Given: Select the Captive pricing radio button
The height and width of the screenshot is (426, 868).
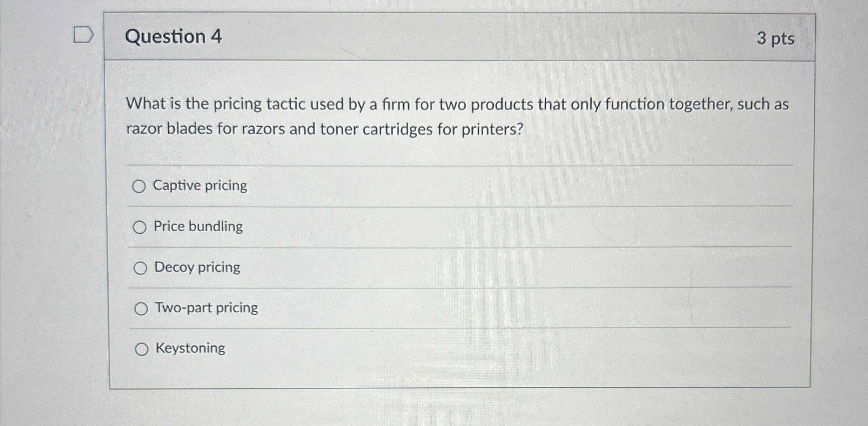Looking at the screenshot, I should (140, 186).
